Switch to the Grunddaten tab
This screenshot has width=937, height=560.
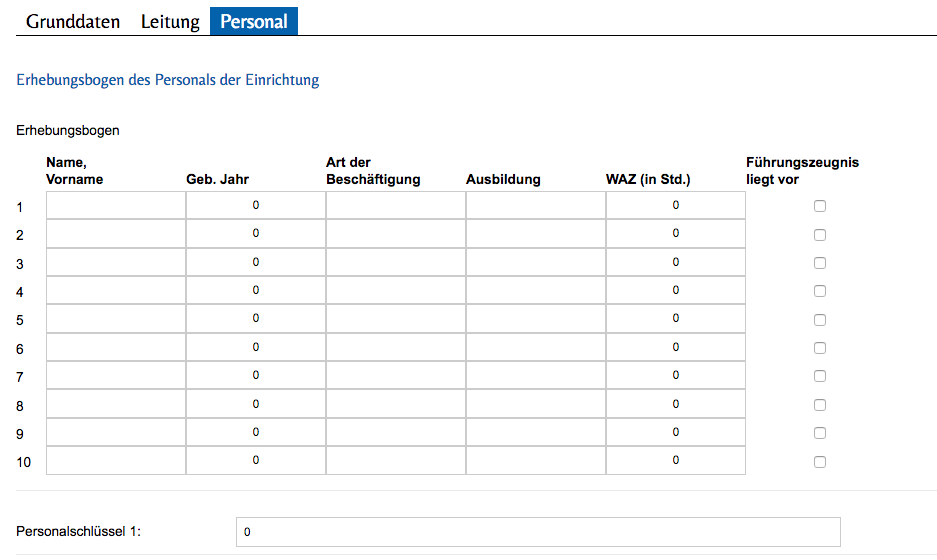pyautogui.click(x=73, y=21)
